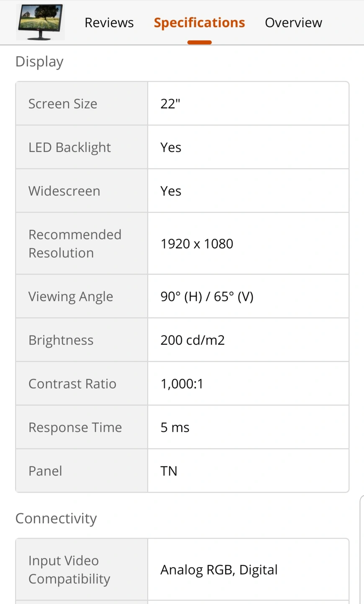Click the 200 cd/m2 brightness value
The height and width of the screenshot is (604, 364).
point(193,340)
